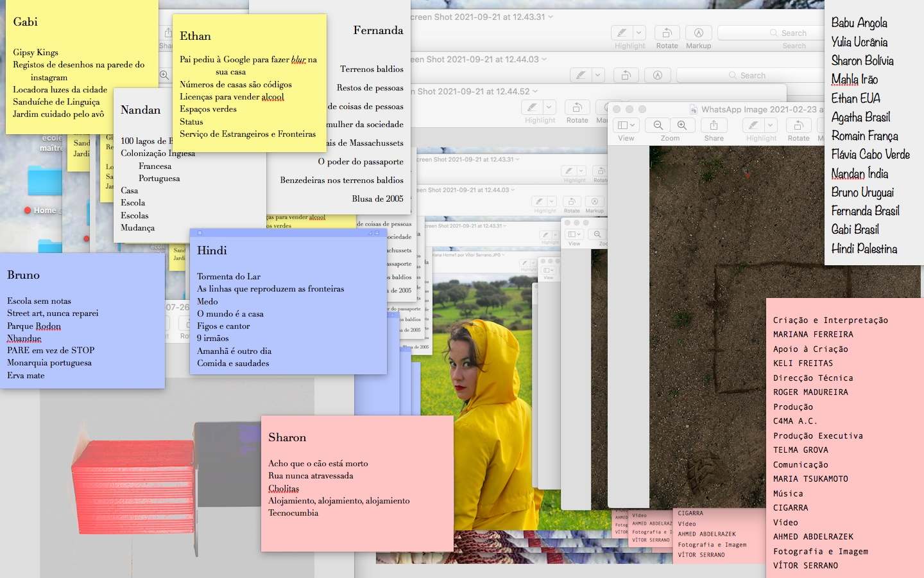Open Highlight color dropdown arrow in Screen Shot 12.43.31
Screen dimensions: 924x578
(x=639, y=33)
